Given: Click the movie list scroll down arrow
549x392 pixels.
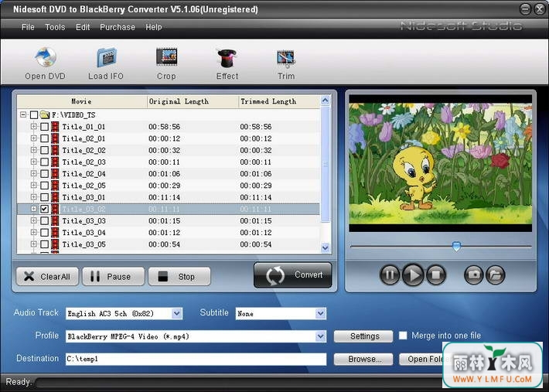Looking at the screenshot, I should click(326, 247).
